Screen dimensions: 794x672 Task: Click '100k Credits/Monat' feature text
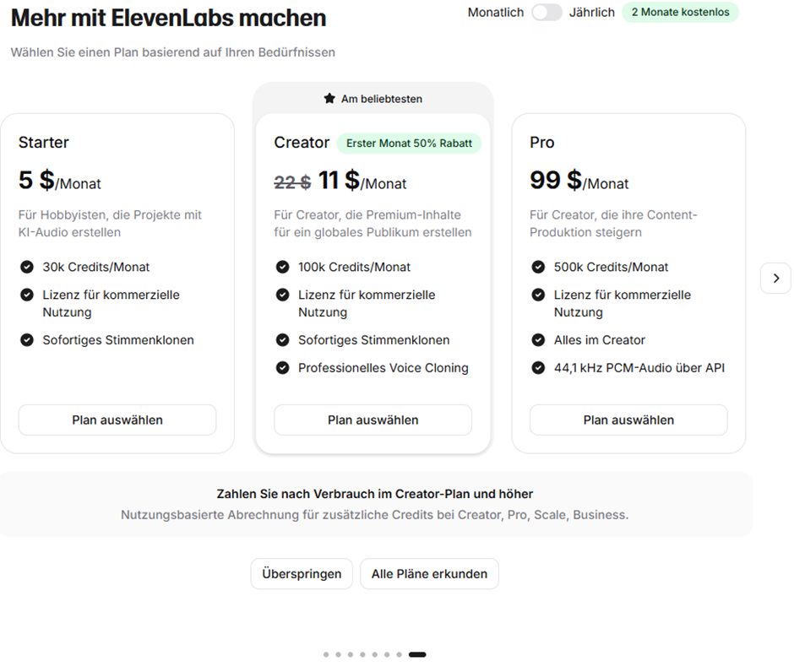[355, 267]
